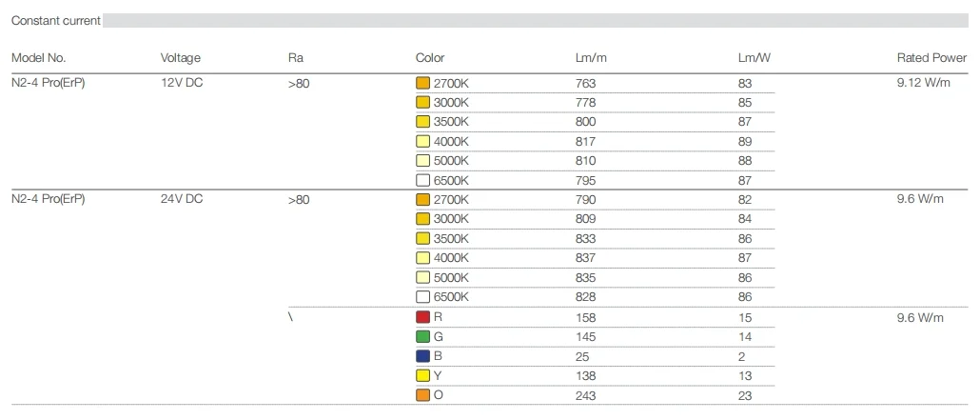Select the '24V DC' voltage cell
The width and height of the screenshot is (980, 420).
pyautogui.click(x=181, y=199)
